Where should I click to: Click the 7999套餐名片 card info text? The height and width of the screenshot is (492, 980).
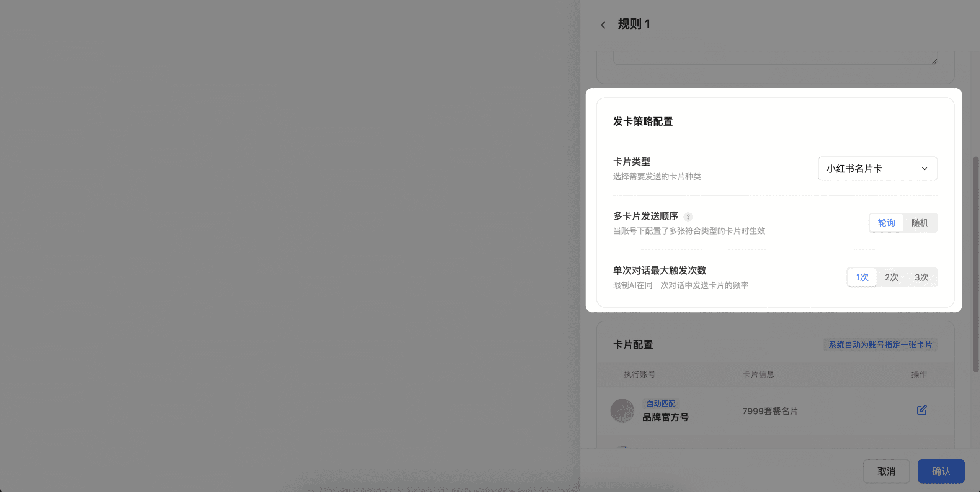click(770, 411)
